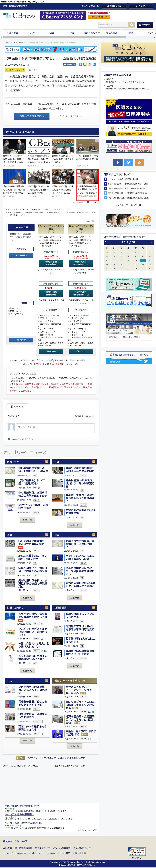The height and width of the screenshot is (868, 156).
Task: Open RSS feed for 医療・看護 category
Action: (47, 462)
